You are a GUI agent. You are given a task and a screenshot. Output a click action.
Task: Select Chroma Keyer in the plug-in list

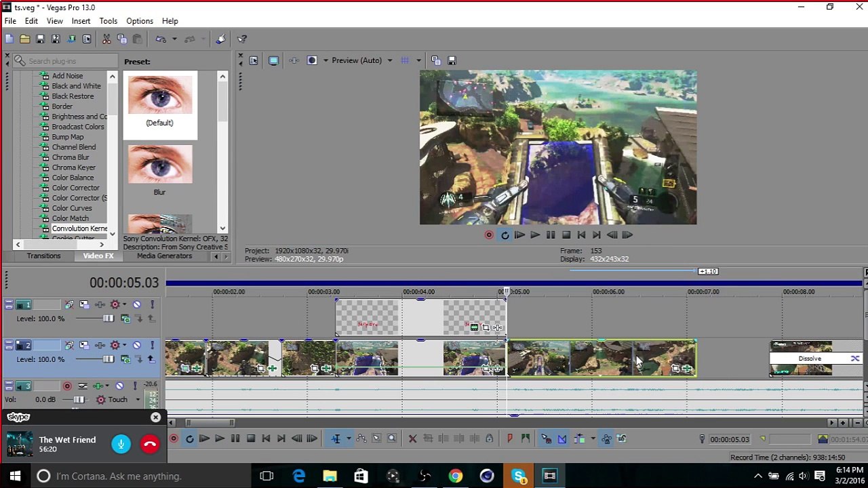tap(74, 167)
